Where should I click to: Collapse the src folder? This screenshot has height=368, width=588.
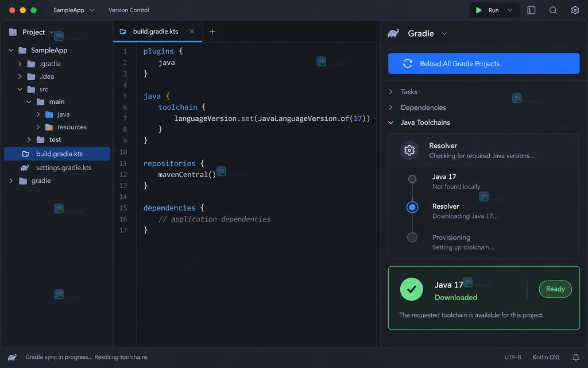(x=20, y=89)
